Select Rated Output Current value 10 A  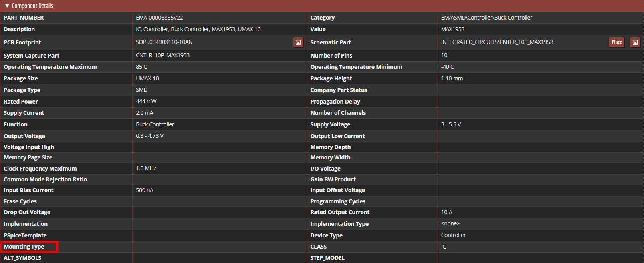pyautogui.click(x=446, y=212)
